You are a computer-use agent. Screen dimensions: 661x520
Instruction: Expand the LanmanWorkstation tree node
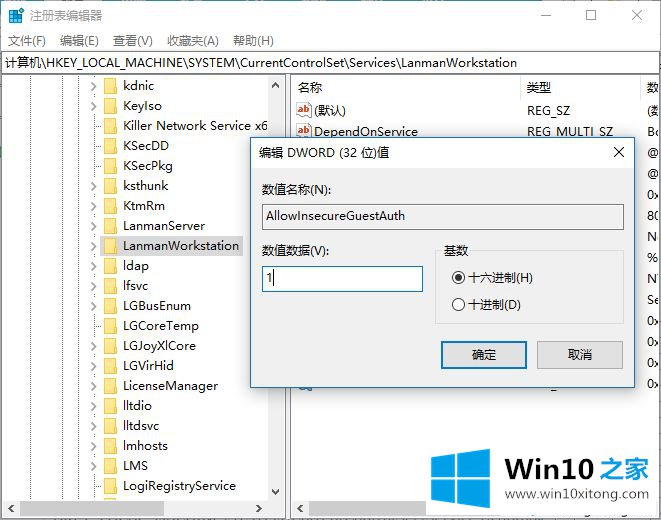pos(94,246)
